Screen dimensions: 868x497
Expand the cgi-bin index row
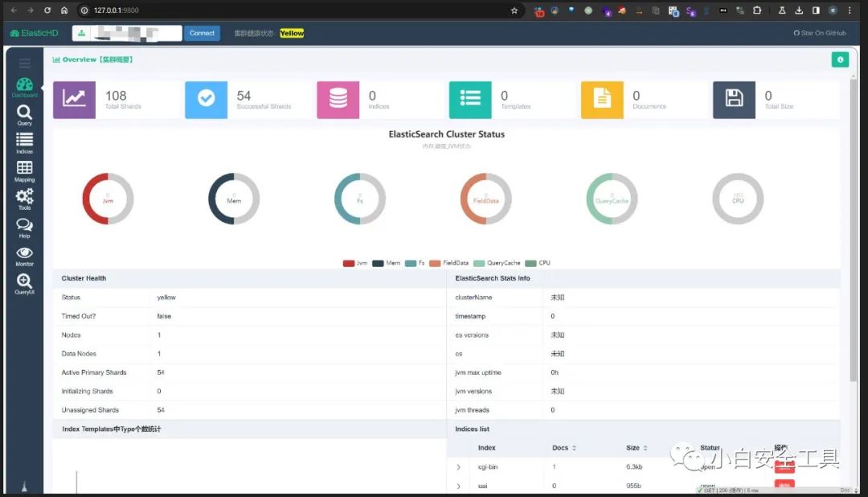458,467
